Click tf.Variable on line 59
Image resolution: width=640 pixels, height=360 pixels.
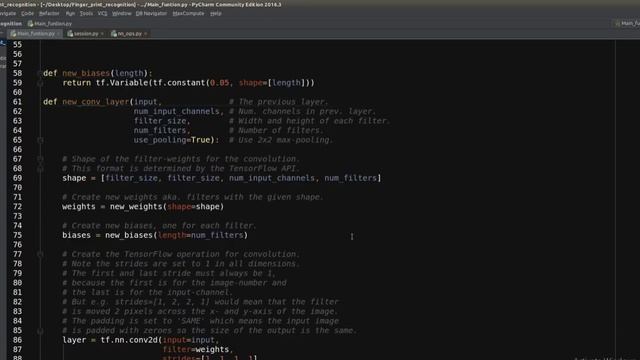[x=122, y=83]
